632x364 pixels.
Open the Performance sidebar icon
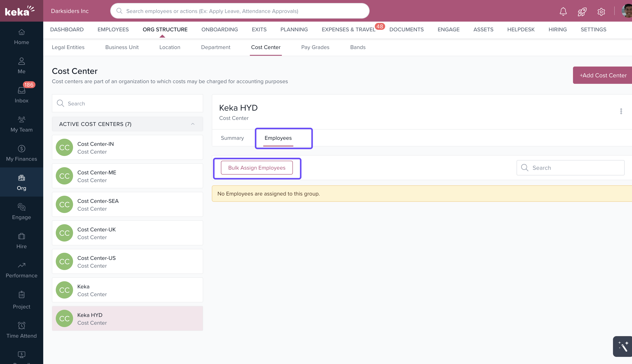(x=22, y=270)
